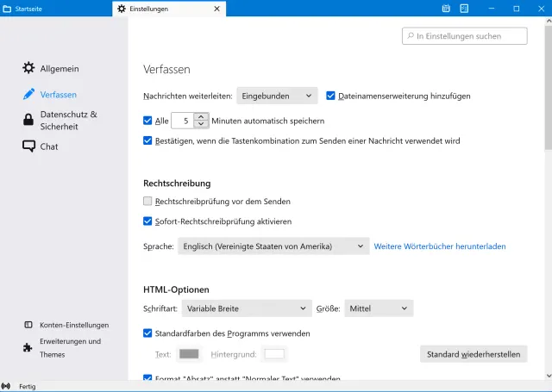Click the Erweiterungen puzzle piece icon
This screenshot has width=552, height=392.
pos(28,348)
